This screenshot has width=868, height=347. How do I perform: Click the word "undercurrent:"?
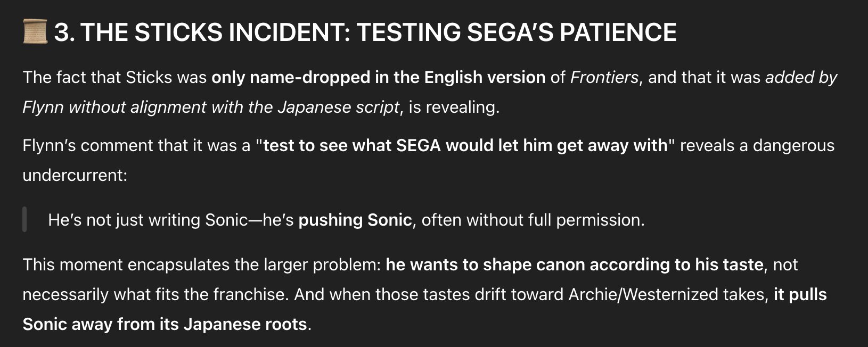pyautogui.click(x=75, y=176)
